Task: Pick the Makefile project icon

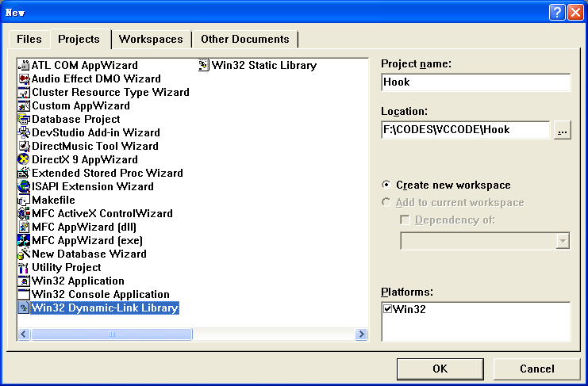Action: click(24, 200)
